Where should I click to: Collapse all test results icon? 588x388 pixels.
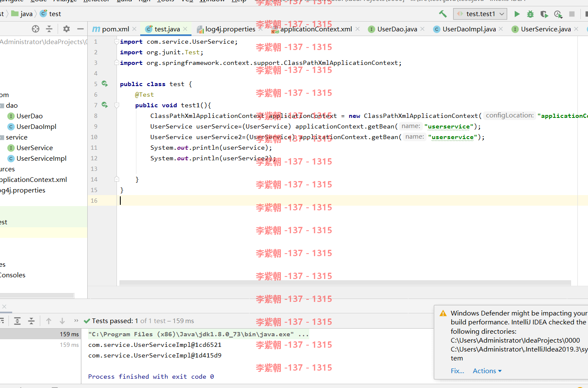[31, 321]
